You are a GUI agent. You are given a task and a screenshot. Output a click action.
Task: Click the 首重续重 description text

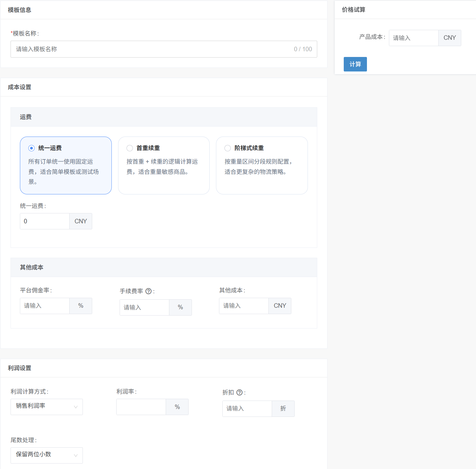[162, 167]
